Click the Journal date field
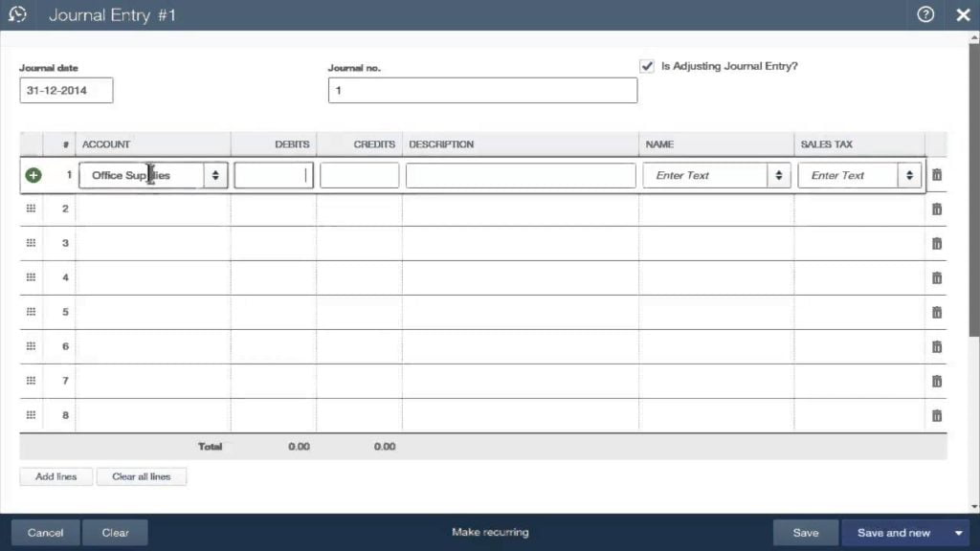Image resolution: width=980 pixels, height=551 pixels. coord(66,89)
